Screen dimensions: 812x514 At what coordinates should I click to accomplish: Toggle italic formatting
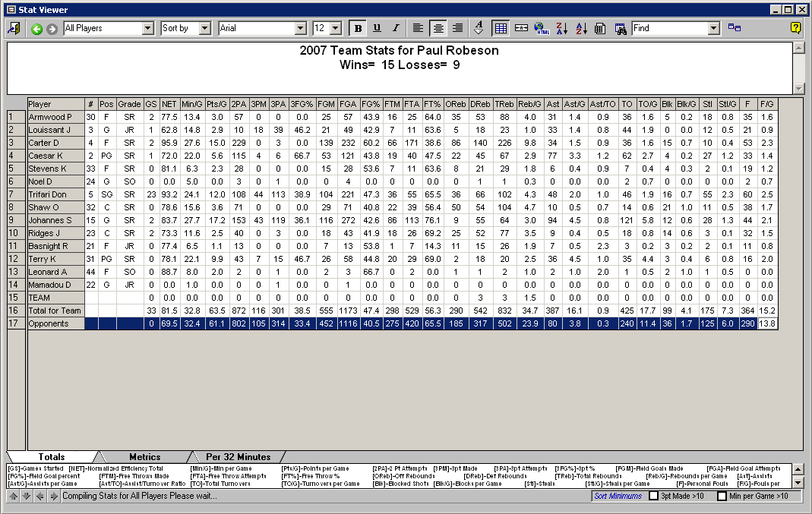(396, 28)
